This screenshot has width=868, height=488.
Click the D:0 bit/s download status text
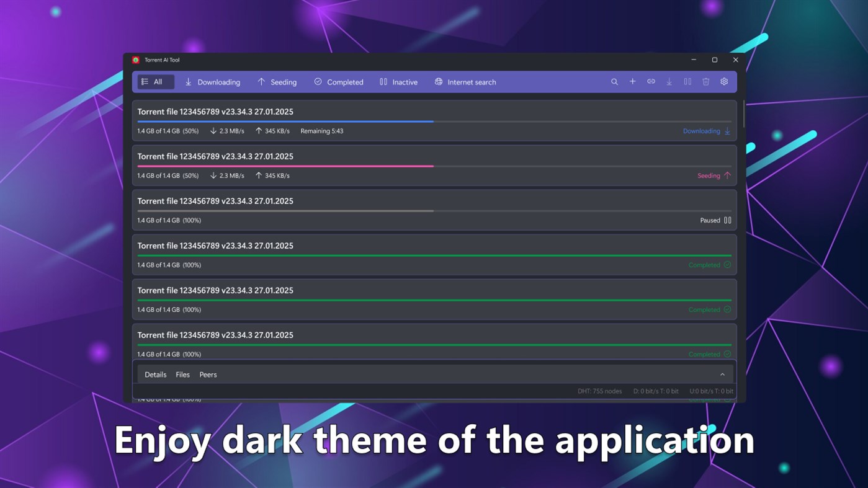coord(656,391)
